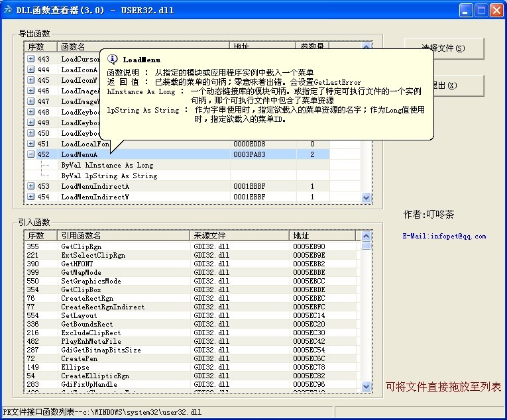Expand row 447 LoadImageW entry

click(x=30, y=101)
